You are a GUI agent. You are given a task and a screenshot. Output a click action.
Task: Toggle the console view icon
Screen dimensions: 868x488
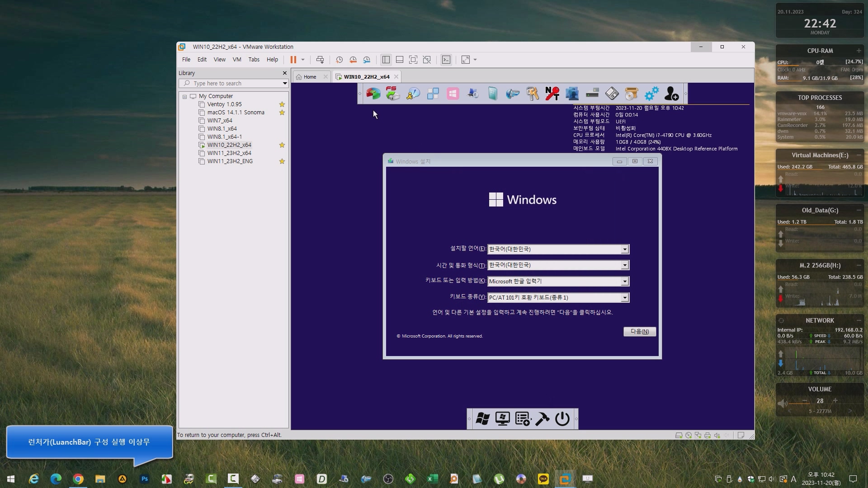pos(446,60)
